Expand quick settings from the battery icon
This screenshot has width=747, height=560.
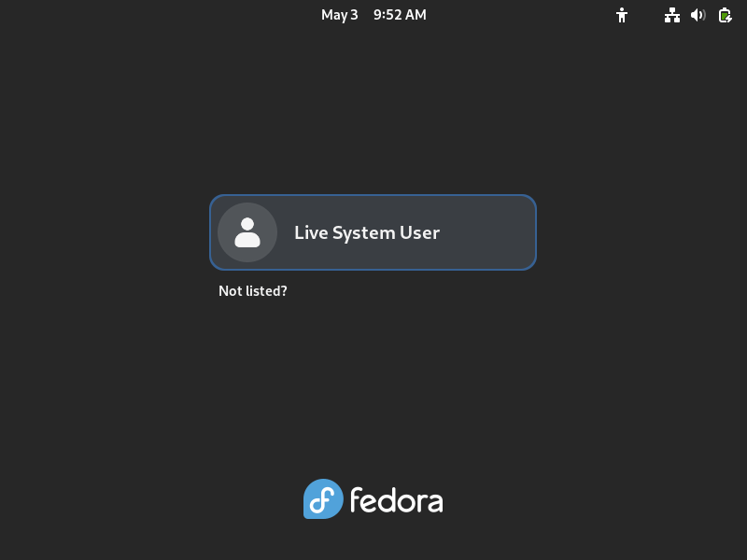pyautogui.click(x=726, y=15)
